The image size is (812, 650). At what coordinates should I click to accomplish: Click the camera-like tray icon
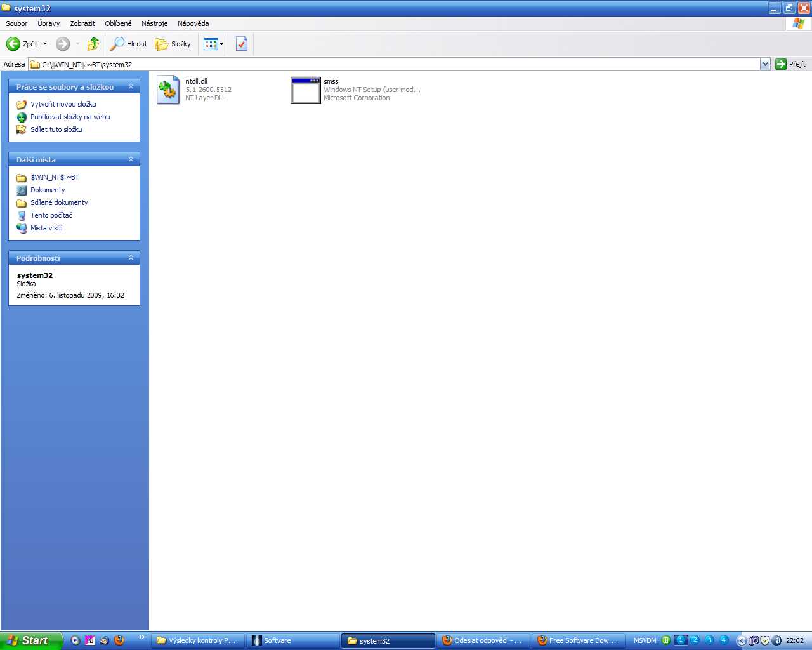tap(754, 640)
